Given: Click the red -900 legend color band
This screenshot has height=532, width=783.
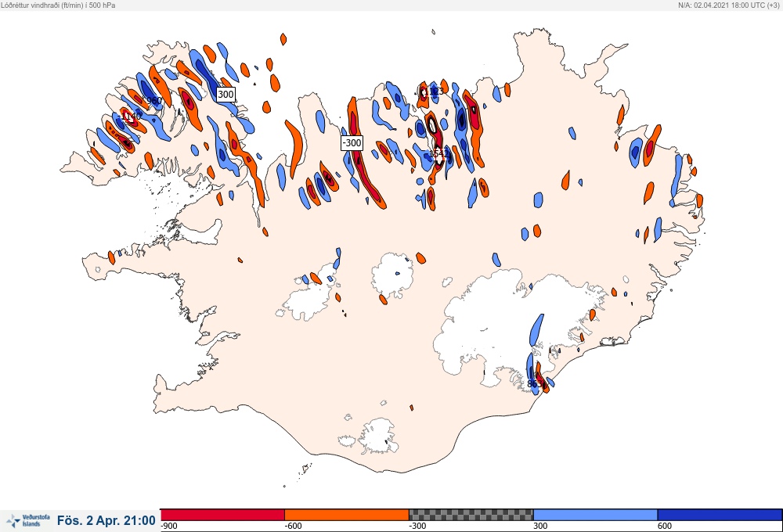Looking at the screenshot, I should pos(222,515).
